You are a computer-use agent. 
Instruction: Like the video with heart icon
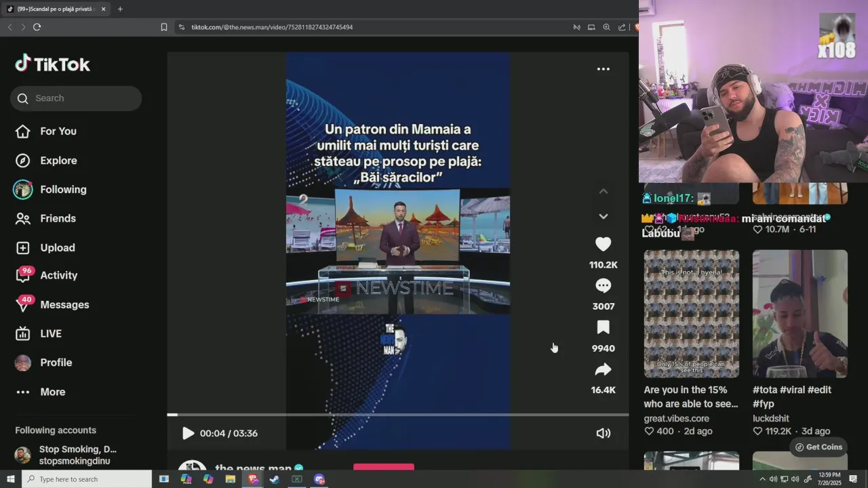pos(603,244)
